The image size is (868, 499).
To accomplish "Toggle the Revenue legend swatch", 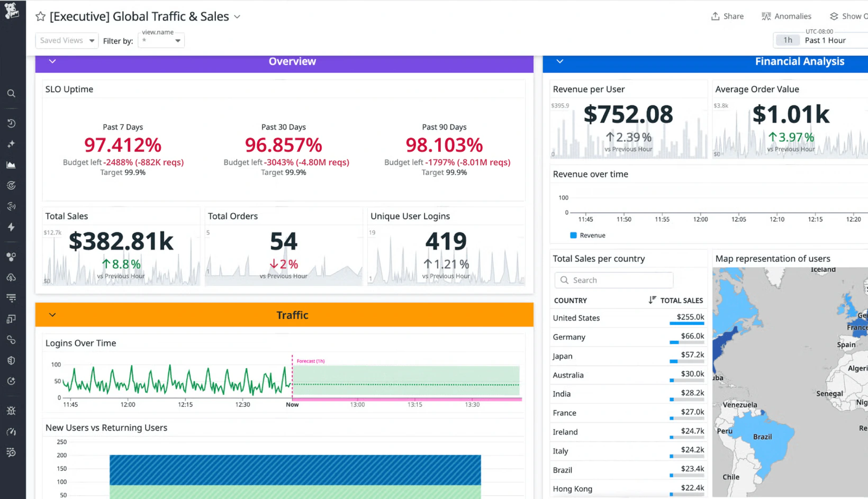I will click(573, 235).
